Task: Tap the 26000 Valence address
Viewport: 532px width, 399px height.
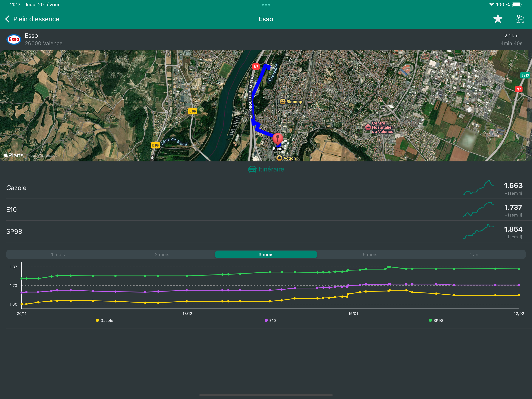Action: (43, 43)
